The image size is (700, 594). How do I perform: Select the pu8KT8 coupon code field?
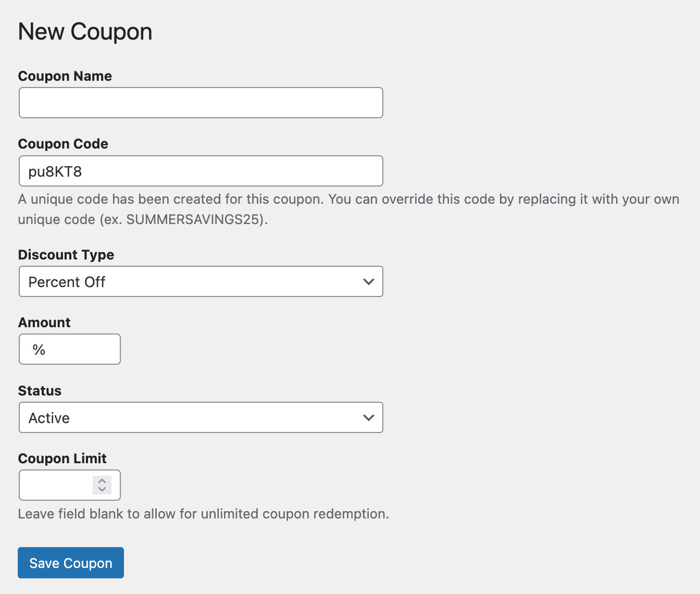click(x=201, y=171)
